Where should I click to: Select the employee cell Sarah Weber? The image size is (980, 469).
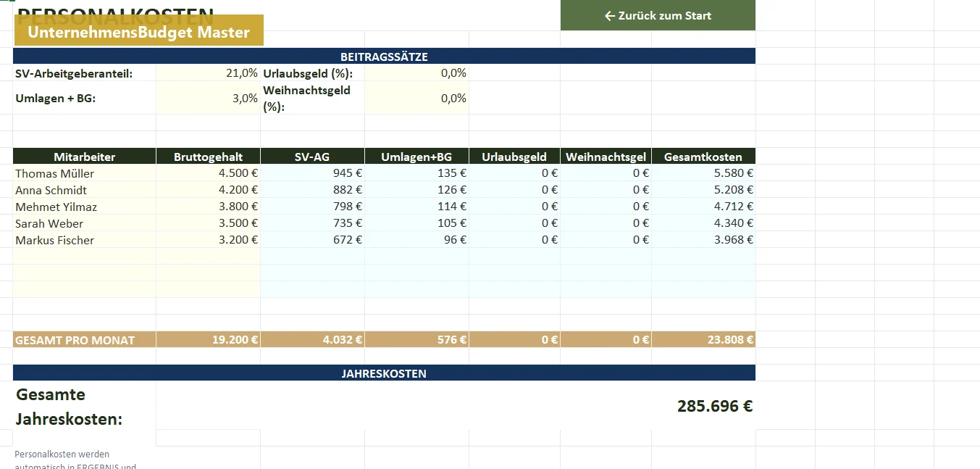pos(85,223)
